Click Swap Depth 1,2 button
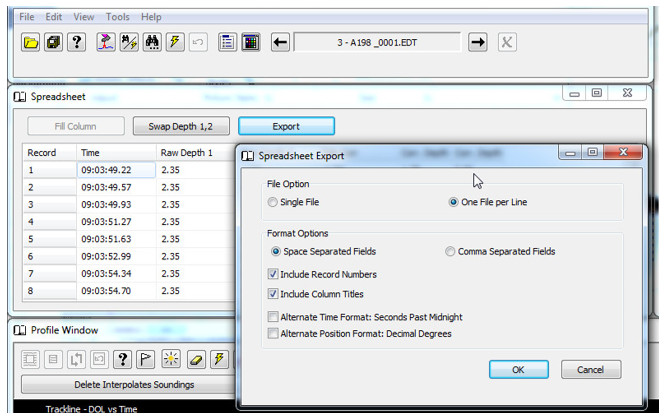This screenshot has width=664, height=418. click(x=181, y=126)
